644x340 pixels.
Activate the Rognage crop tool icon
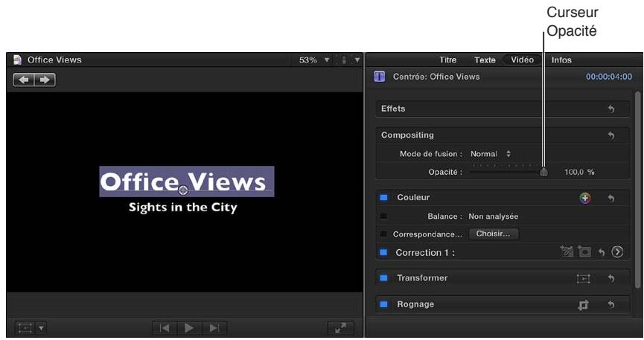pos(583,305)
